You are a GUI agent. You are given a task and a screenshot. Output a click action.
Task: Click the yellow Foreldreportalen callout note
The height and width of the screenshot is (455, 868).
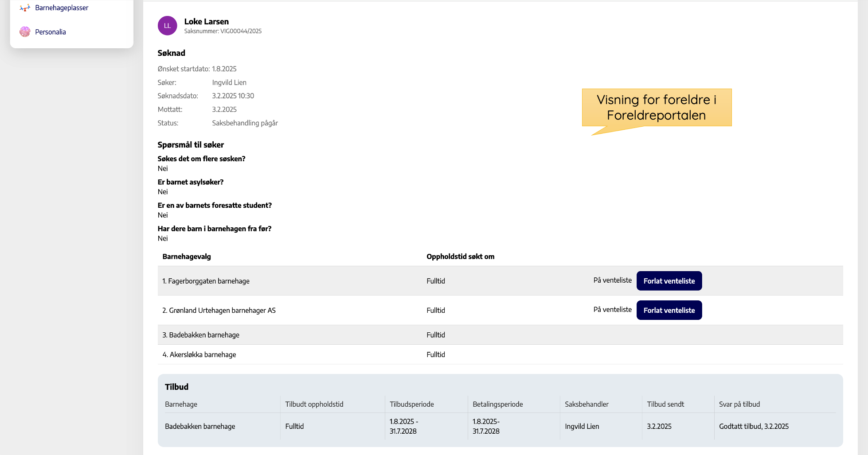[656, 108]
